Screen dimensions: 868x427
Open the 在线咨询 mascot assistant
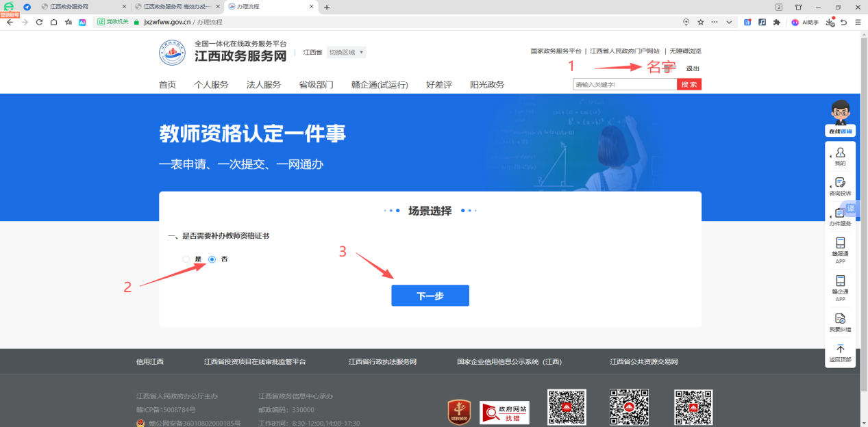tap(840, 116)
